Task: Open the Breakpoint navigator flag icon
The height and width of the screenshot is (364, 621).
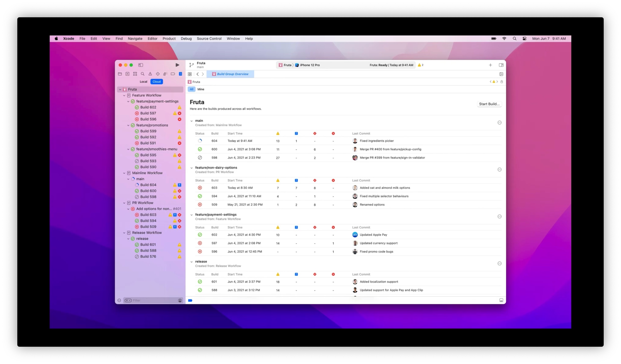Action: coord(173,74)
